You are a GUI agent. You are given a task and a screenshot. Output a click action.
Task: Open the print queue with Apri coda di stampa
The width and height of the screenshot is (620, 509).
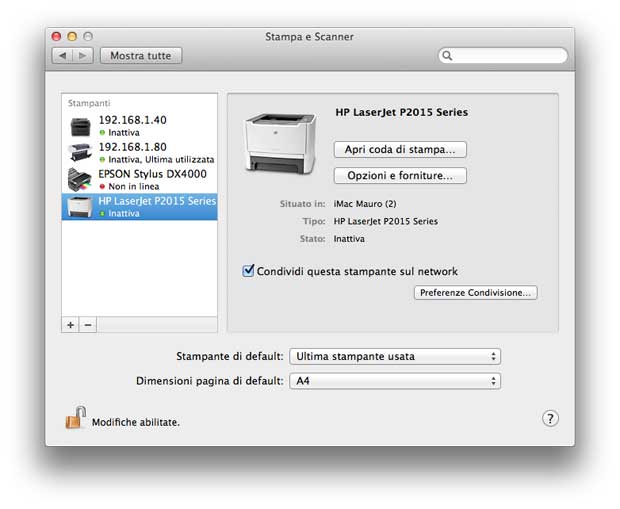(400, 149)
